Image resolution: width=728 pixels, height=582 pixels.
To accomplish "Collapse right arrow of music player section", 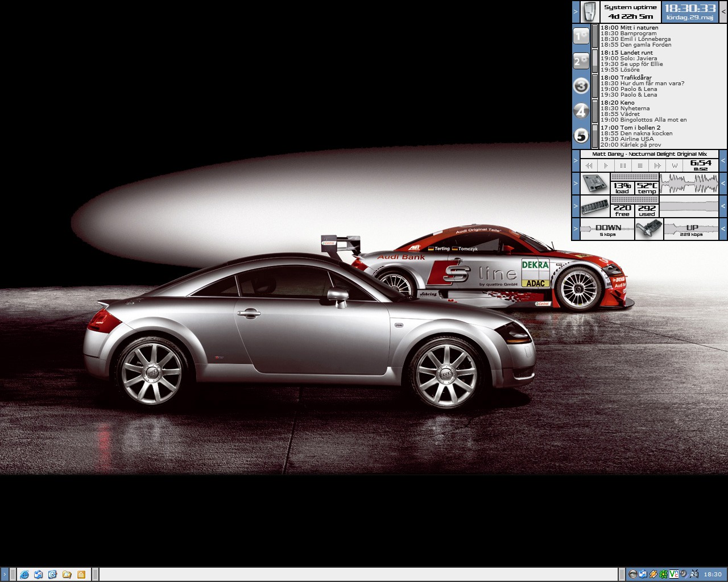I will pos(723,161).
